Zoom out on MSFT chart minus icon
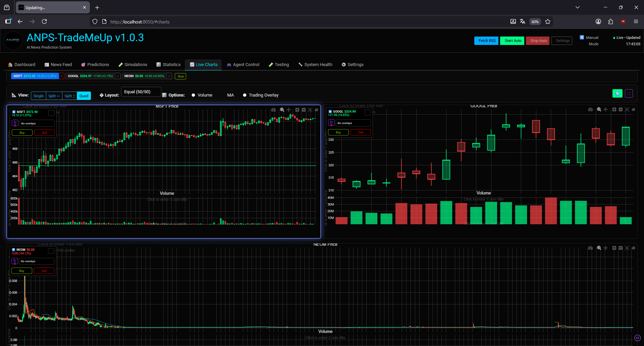Viewport: 644px width, 346px height. click(304, 110)
